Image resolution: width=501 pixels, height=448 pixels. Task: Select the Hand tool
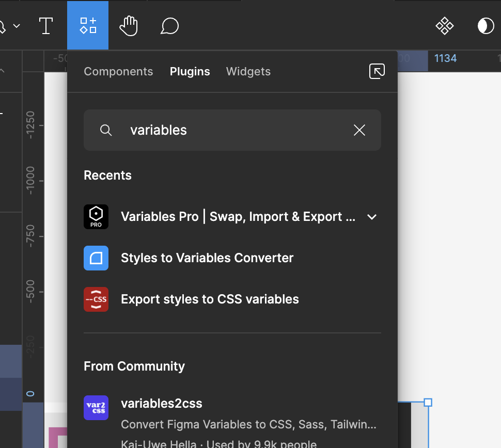tap(129, 26)
